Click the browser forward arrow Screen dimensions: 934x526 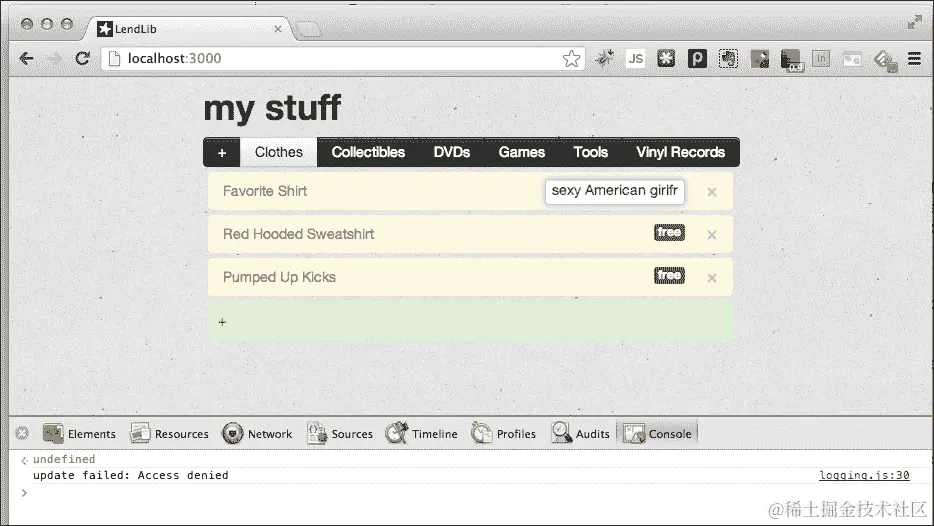coord(54,58)
